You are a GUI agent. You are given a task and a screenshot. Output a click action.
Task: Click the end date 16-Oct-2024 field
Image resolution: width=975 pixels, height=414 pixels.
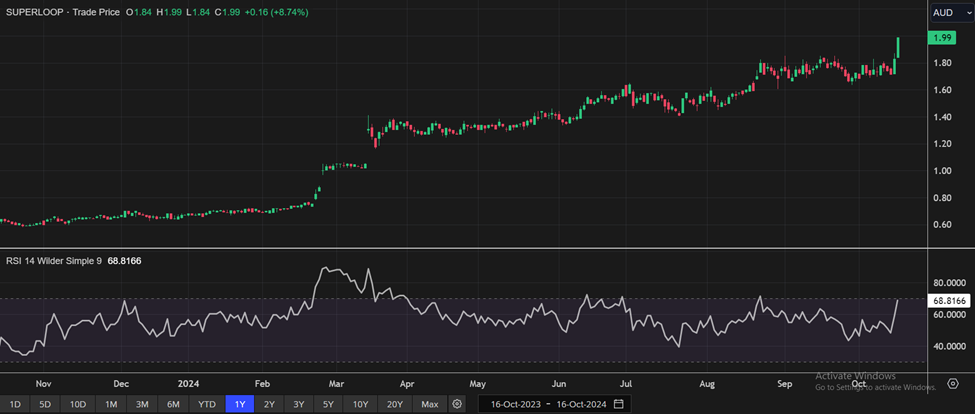point(580,404)
